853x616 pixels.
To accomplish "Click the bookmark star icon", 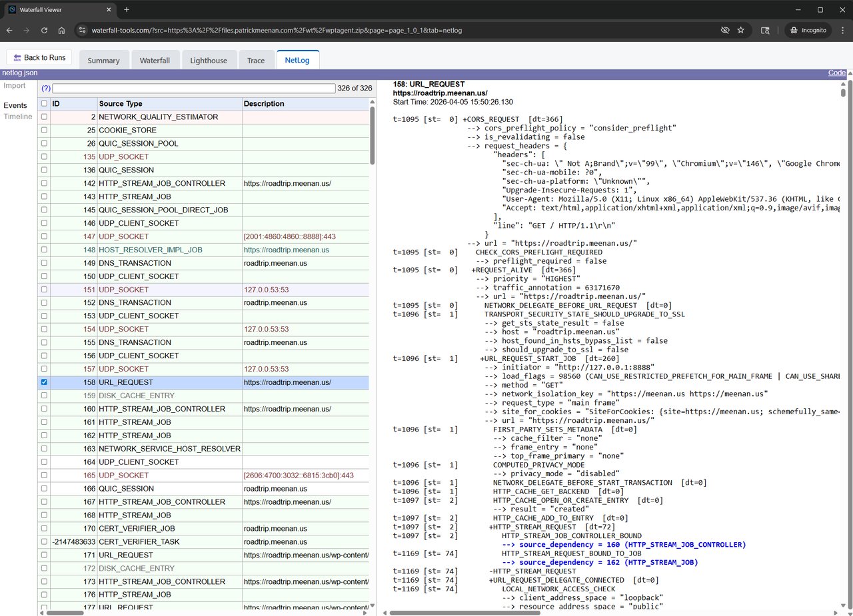I will pos(742,30).
